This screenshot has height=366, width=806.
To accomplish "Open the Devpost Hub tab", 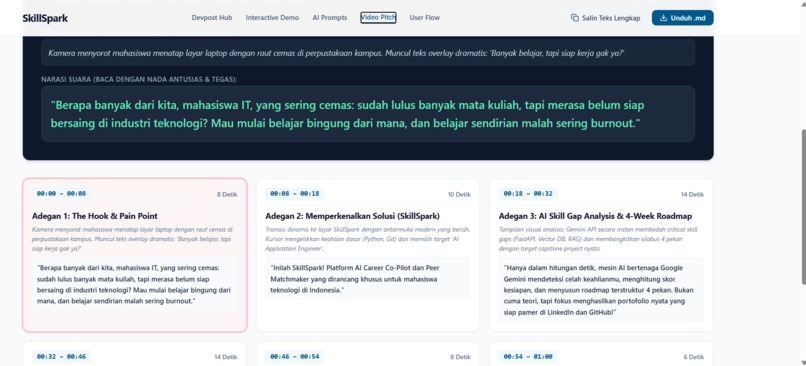I will click(x=212, y=17).
